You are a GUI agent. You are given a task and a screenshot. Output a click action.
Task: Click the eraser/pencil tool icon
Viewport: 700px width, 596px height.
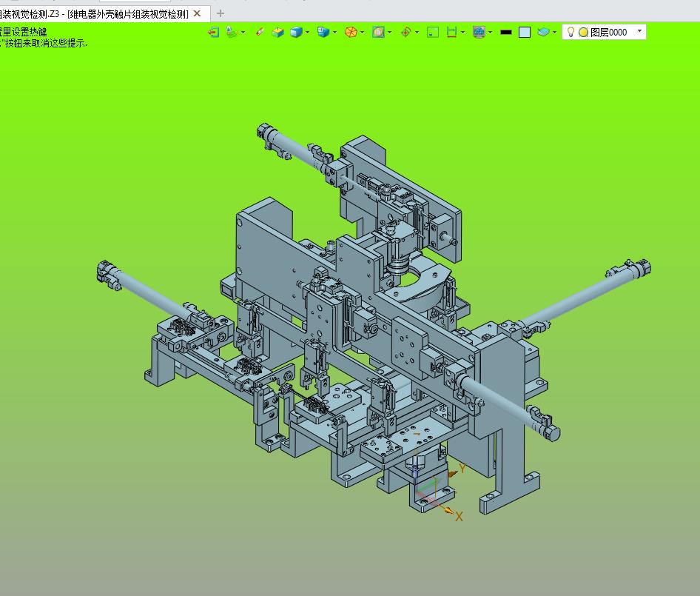point(260,32)
